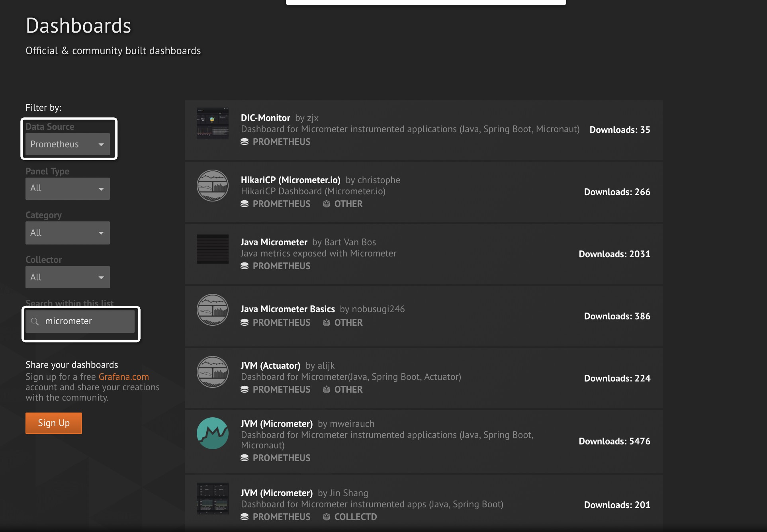This screenshot has width=767, height=532.
Task: Open the Data Source Prometheus dropdown
Action: point(67,144)
